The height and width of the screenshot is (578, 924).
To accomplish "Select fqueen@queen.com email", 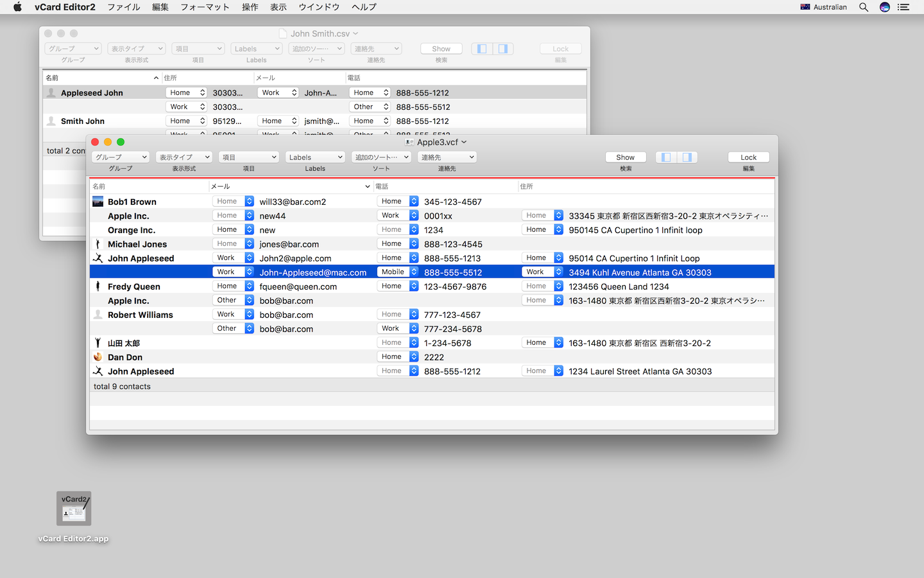I will (298, 286).
